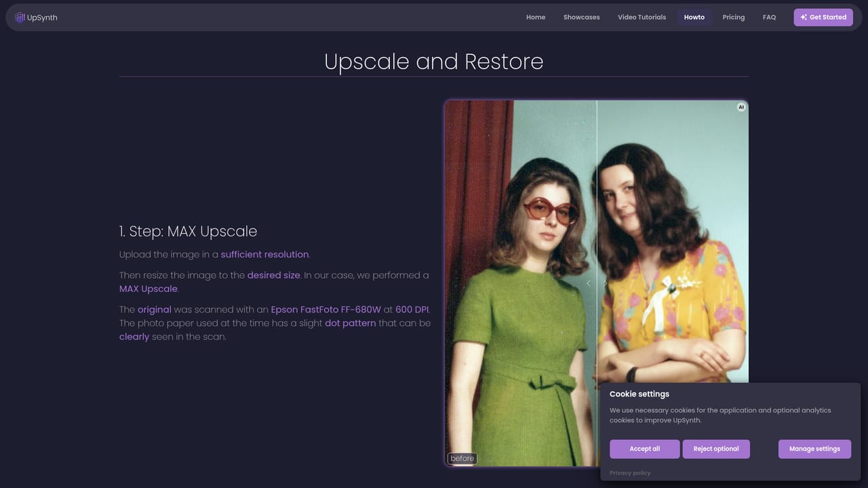
Task: Click the 'Cookie settings' title
Action: (x=639, y=394)
